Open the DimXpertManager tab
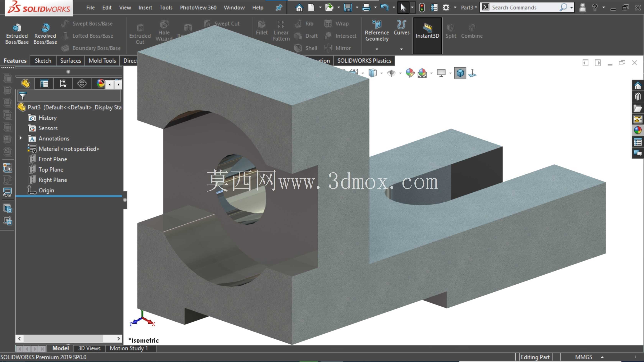Image resolution: width=644 pixels, height=362 pixels. 82,84
